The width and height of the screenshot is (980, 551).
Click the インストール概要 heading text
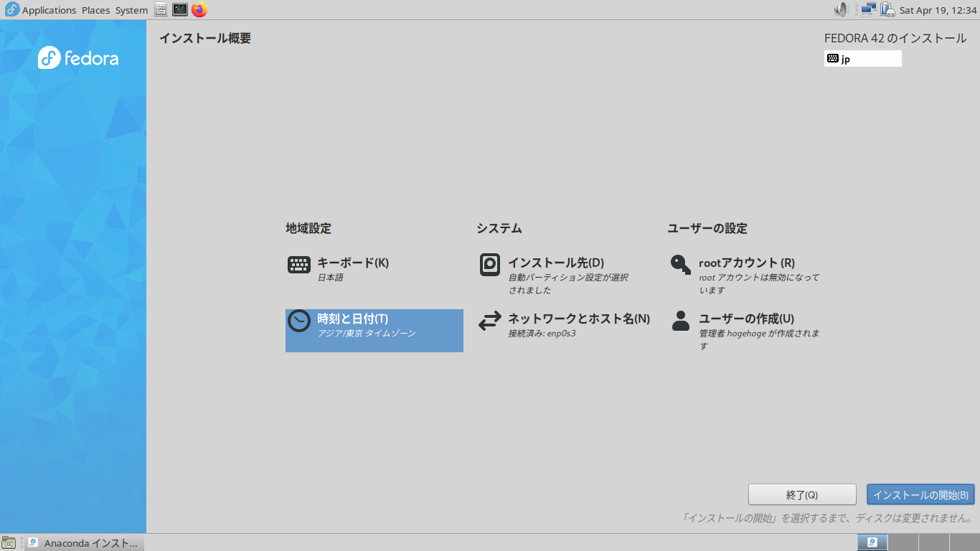tap(205, 38)
